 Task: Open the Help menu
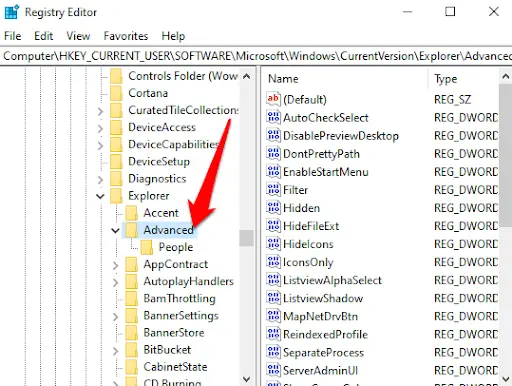(173, 36)
